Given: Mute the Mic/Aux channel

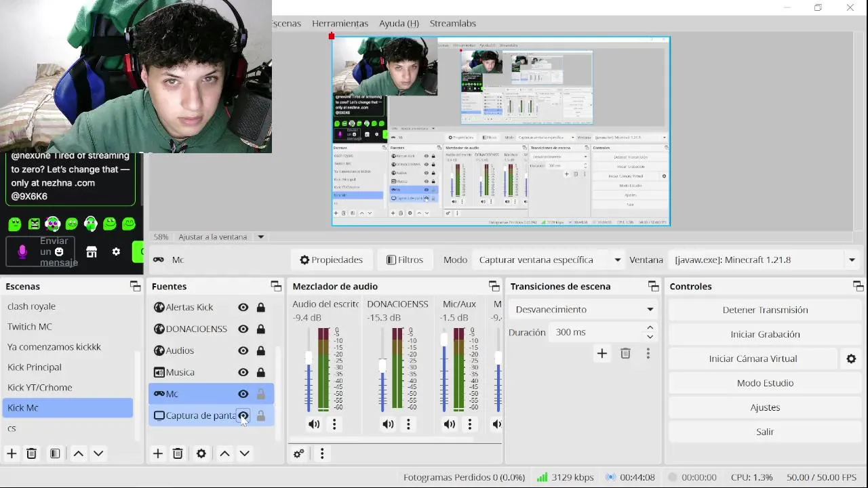Looking at the screenshot, I should point(450,424).
